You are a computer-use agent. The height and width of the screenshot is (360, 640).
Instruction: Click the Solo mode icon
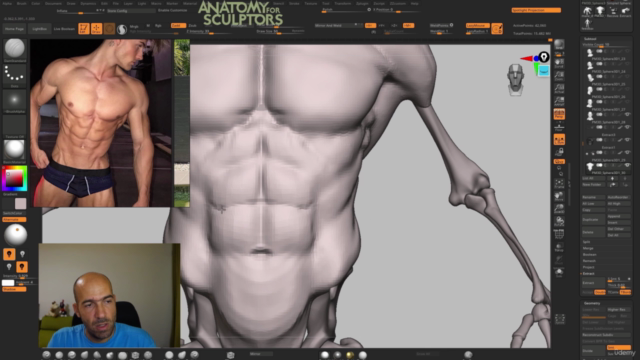click(x=559, y=272)
